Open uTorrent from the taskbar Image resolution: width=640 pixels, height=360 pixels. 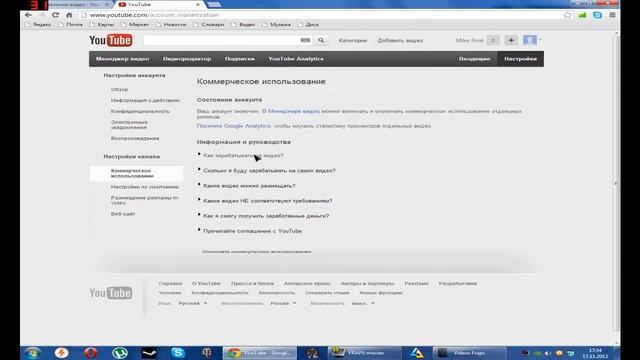pos(120,353)
